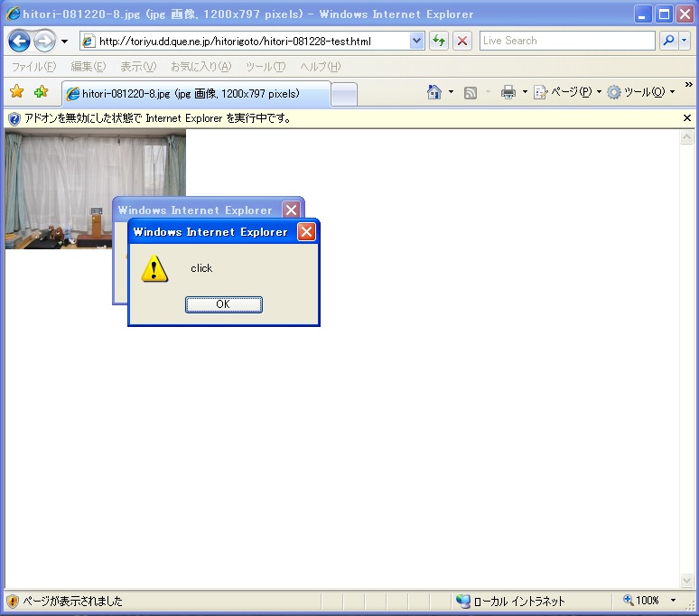699x616 pixels.
Task: Click the status bar security shield icon
Action: tap(13, 602)
